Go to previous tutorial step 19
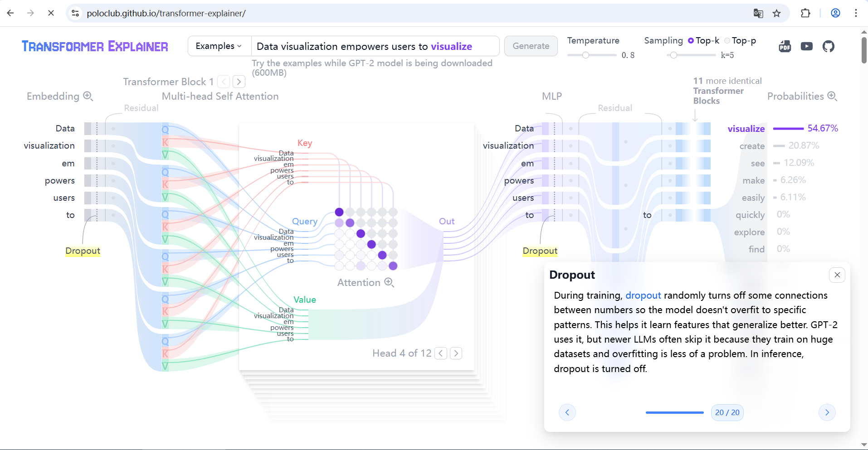Image resolution: width=868 pixels, height=450 pixels. 567,412
